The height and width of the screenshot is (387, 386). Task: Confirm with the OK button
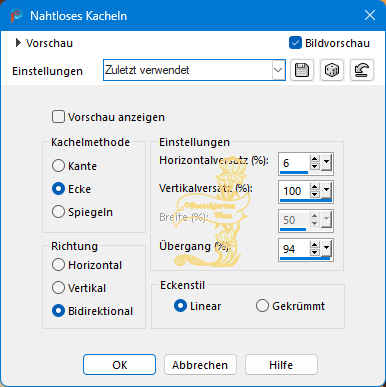click(x=119, y=365)
